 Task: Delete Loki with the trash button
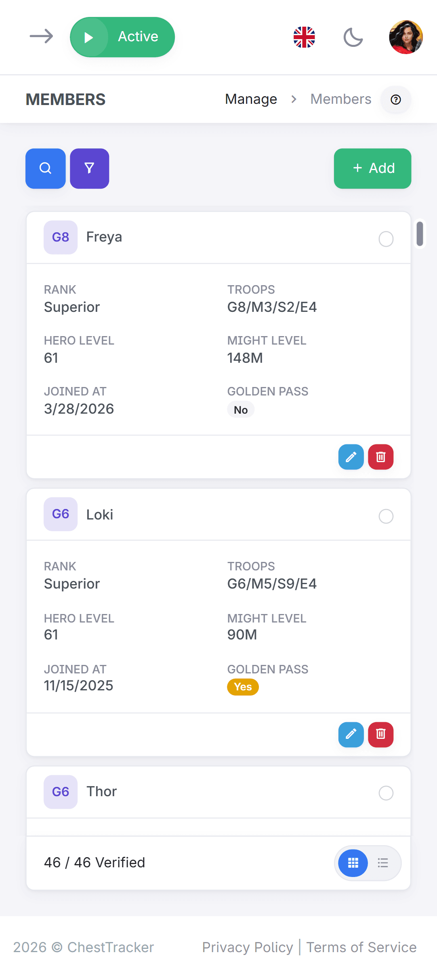(x=381, y=734)
